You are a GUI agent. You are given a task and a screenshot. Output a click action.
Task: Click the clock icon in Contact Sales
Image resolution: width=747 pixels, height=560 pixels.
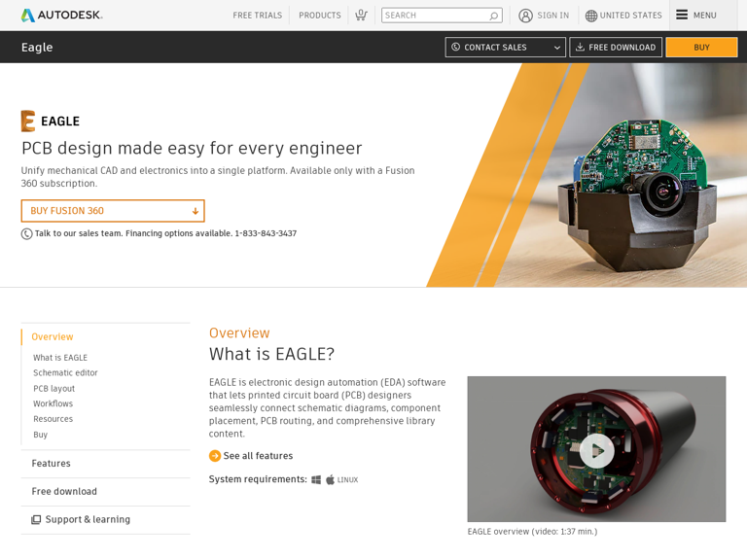pos(455,47)
